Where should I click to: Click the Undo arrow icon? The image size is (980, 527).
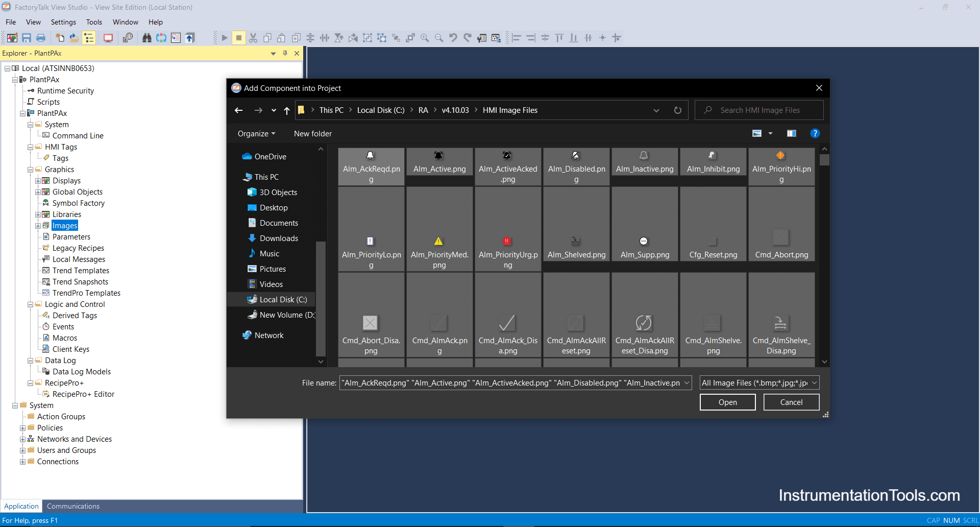[453, 38]
